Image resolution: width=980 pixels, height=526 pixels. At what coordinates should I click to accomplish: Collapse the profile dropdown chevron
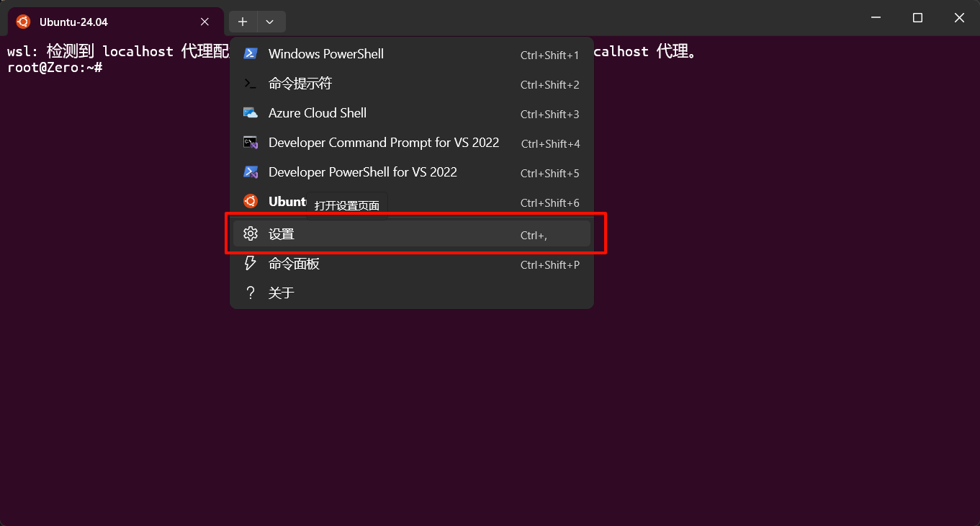coord(270,22)
